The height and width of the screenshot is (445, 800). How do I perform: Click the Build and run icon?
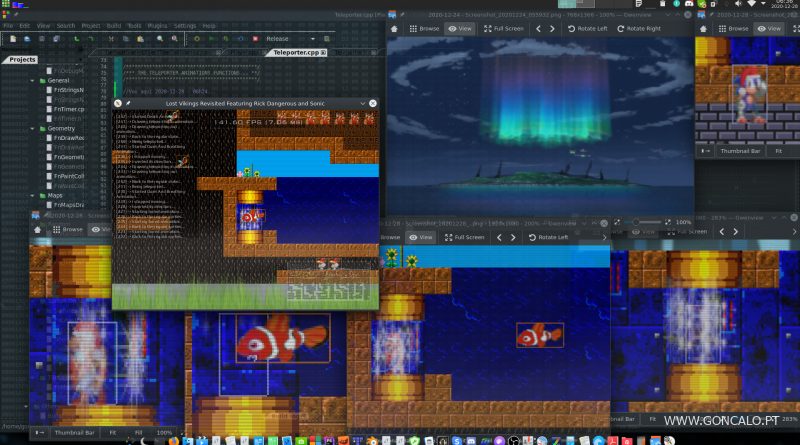pyautogui.click(x=226, y=39)
